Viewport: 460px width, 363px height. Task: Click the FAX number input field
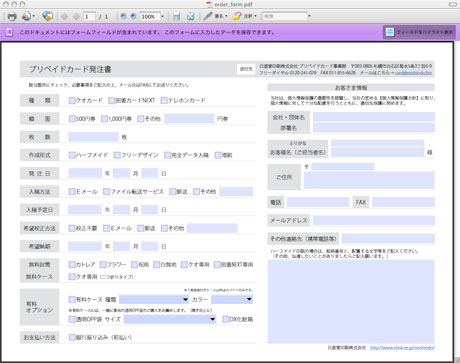click(x=403, y=202)
